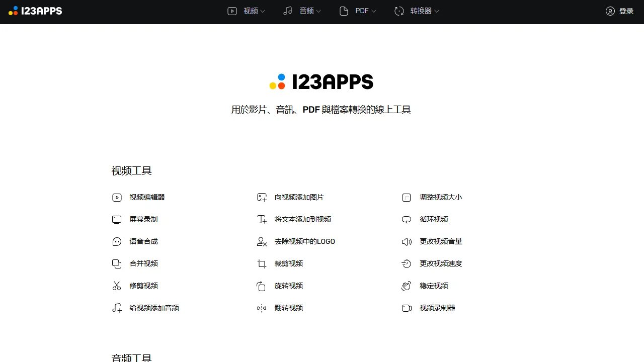Click the 旋转视频 rotate video icon
This screenshot has width=644, height=362.
[262, 286]
